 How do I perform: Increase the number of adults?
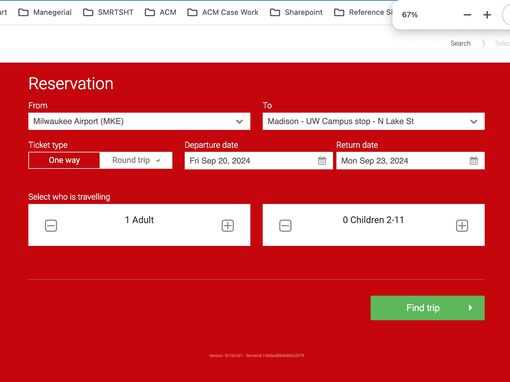point(228,226)
